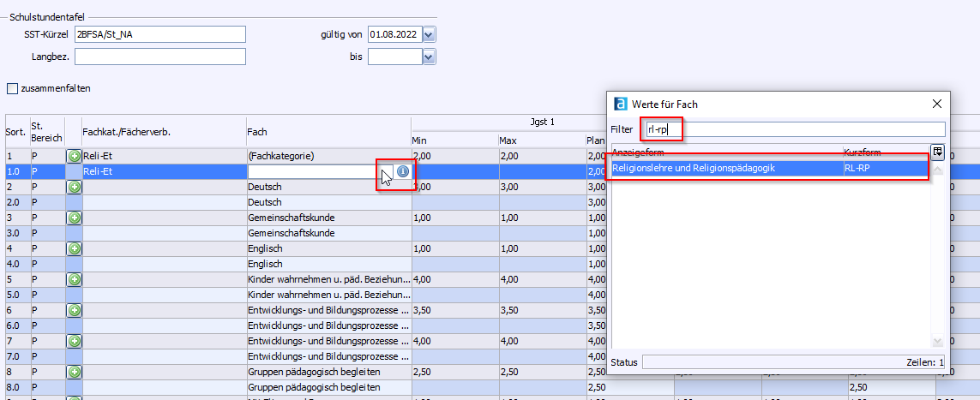Image resolution: width=980 pixels, height=400 pixels.
Task: Click green plus icon in Fachkategorie row
Action: [x=75, y=156]
